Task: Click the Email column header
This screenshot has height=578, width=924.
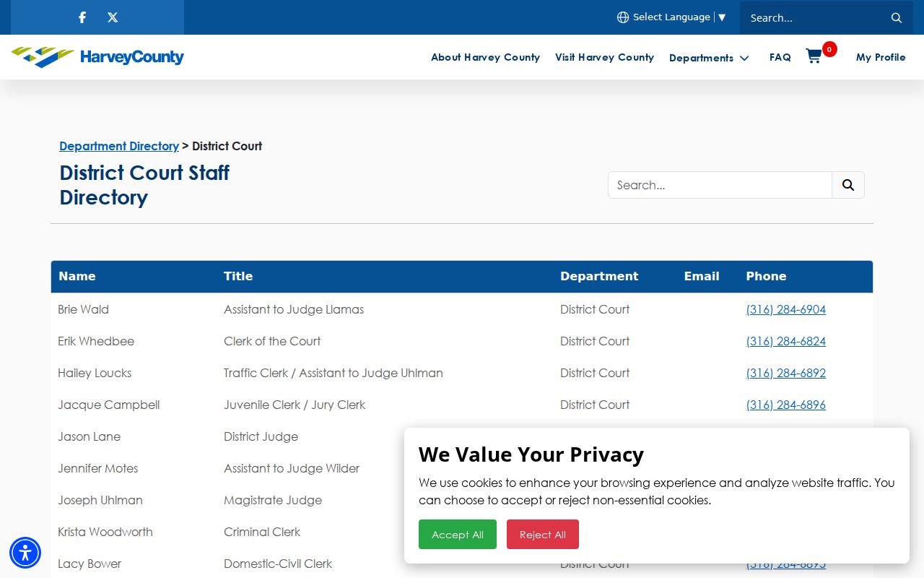Action: pos(702,276)
